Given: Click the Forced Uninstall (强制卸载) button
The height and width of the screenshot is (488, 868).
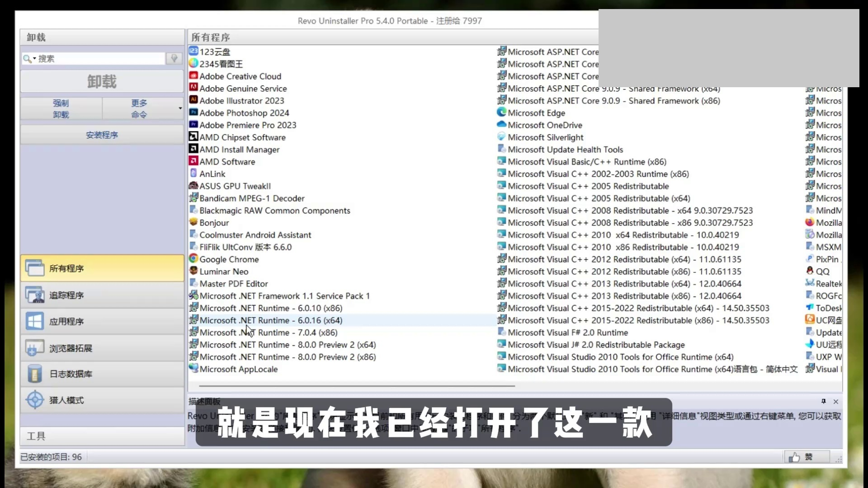Looking at the screenshot, I should pos(61,108).
